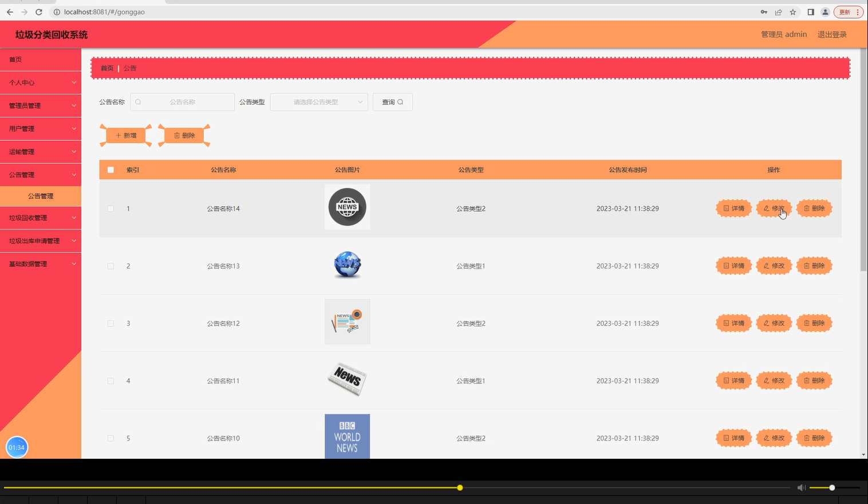Image resolution: width=868 pixels, height=504 pixels.
Task: Click 首页 in the breadcrumb
Action: pos(107,68)
